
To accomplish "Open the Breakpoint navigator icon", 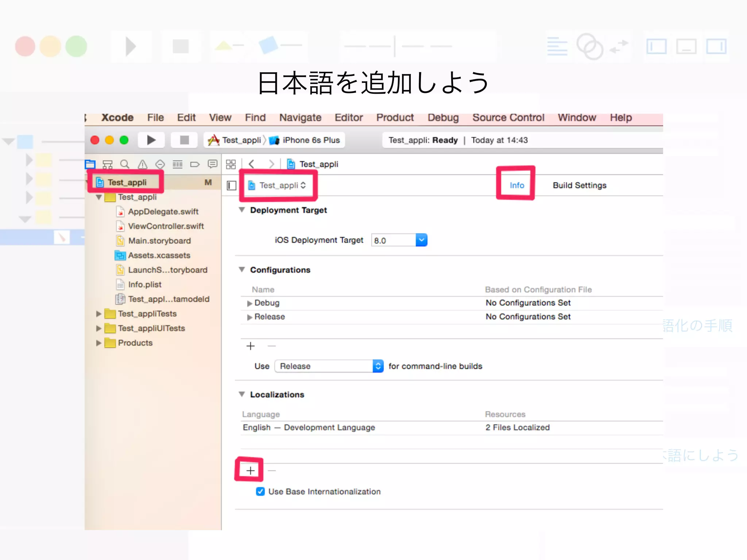I will (195, 164).
